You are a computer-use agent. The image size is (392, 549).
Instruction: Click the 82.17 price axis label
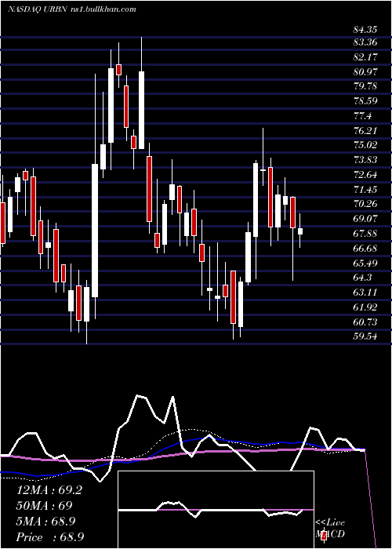click(x=365, y=57)
